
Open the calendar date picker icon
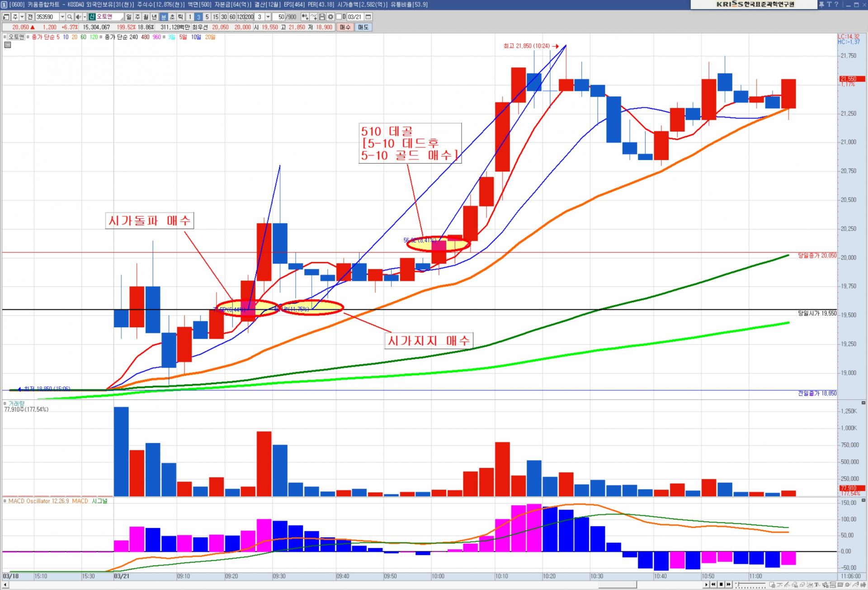point(368,17)
